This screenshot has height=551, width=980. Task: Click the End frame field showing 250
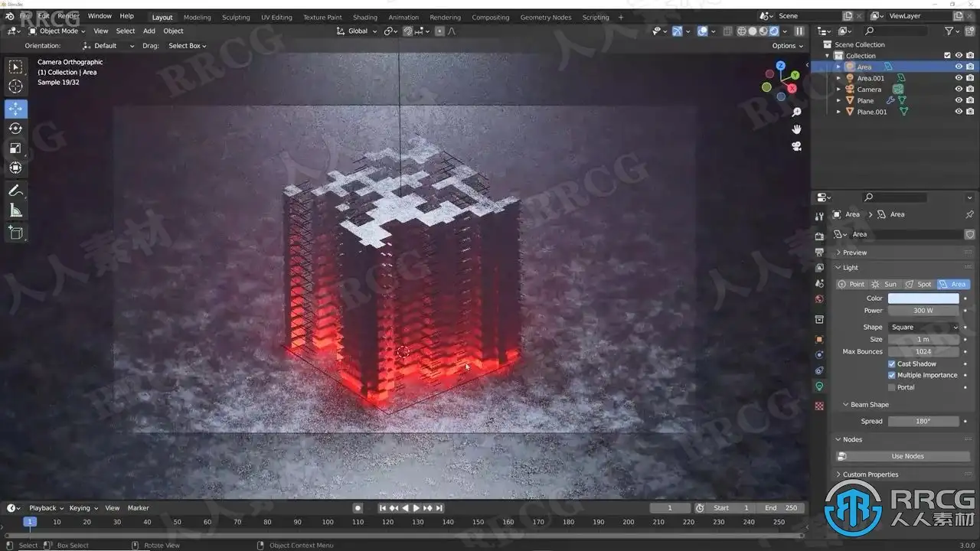tap(781, 508)
